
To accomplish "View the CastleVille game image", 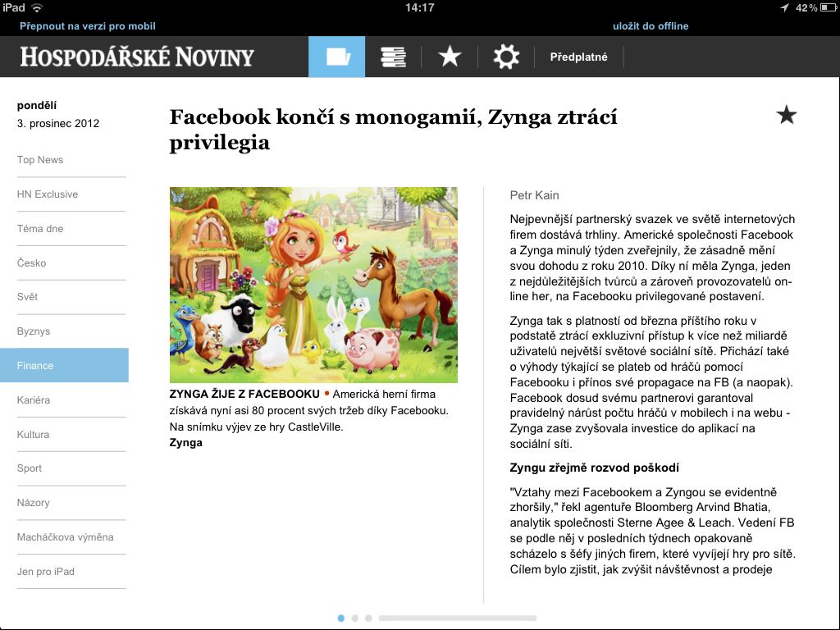I will [x=313, y=284].
